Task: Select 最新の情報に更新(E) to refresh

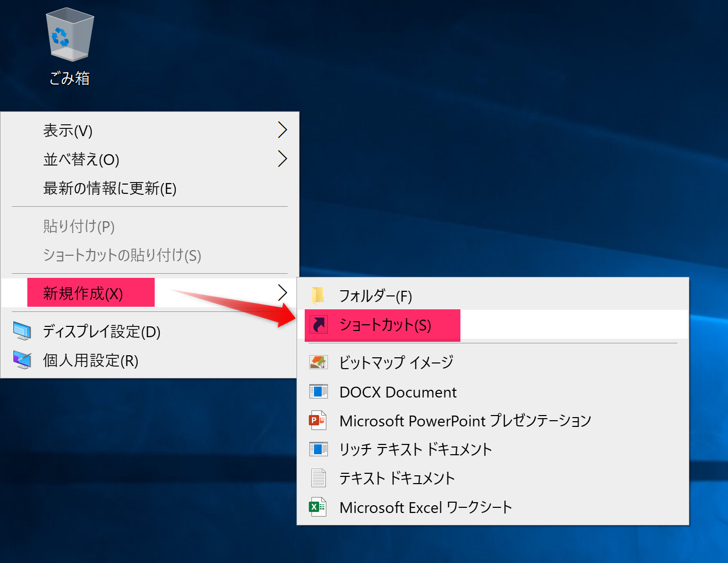Action: point(109,189)
